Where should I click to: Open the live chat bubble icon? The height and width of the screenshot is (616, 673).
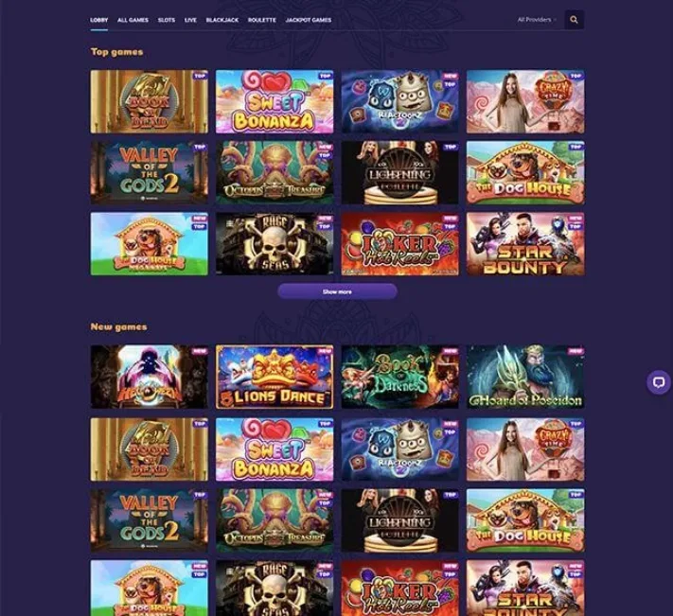tap(659, 382)
